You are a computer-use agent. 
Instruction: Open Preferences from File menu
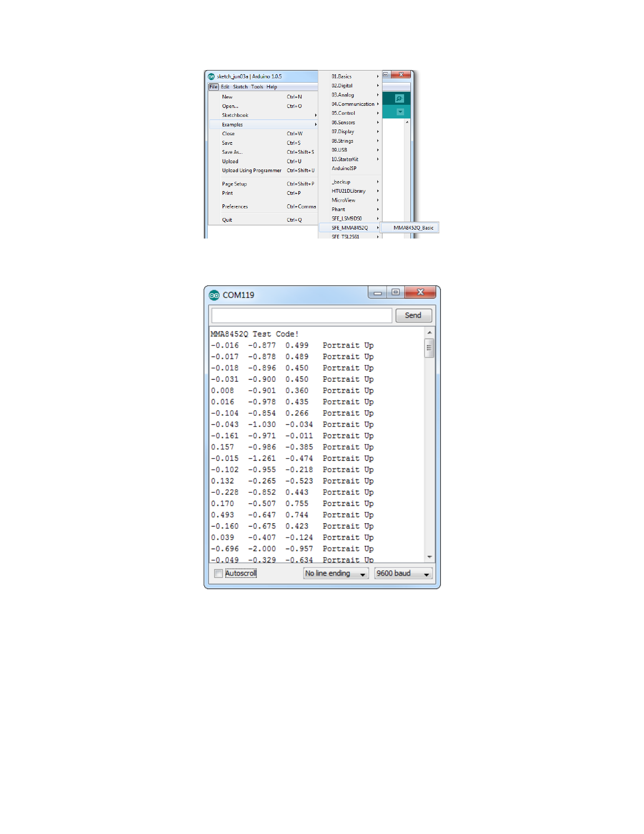click(263, 207)
